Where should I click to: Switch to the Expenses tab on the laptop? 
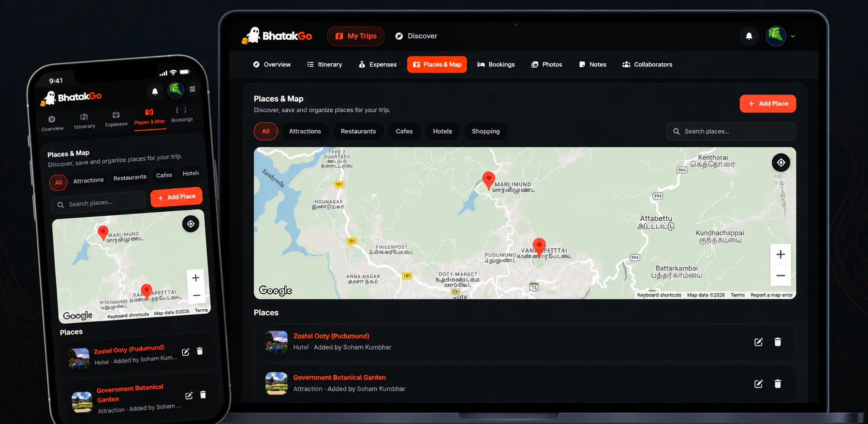[x=378, y=64]
